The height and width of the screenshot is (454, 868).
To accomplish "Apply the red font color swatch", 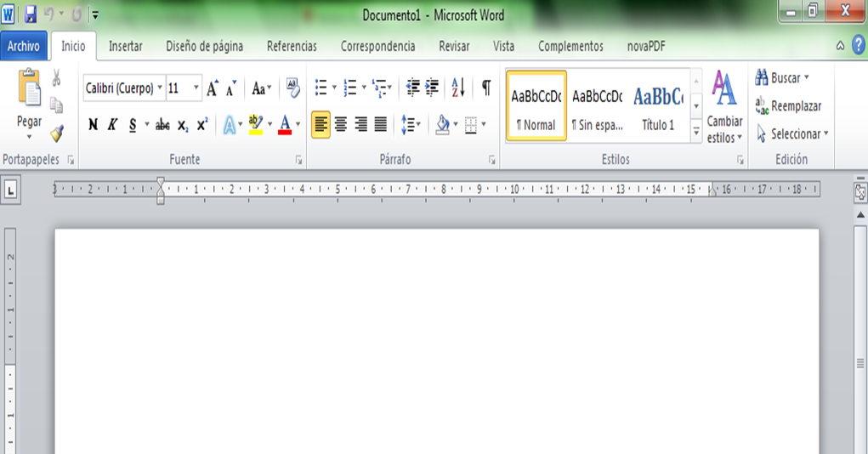I will 284,126.
